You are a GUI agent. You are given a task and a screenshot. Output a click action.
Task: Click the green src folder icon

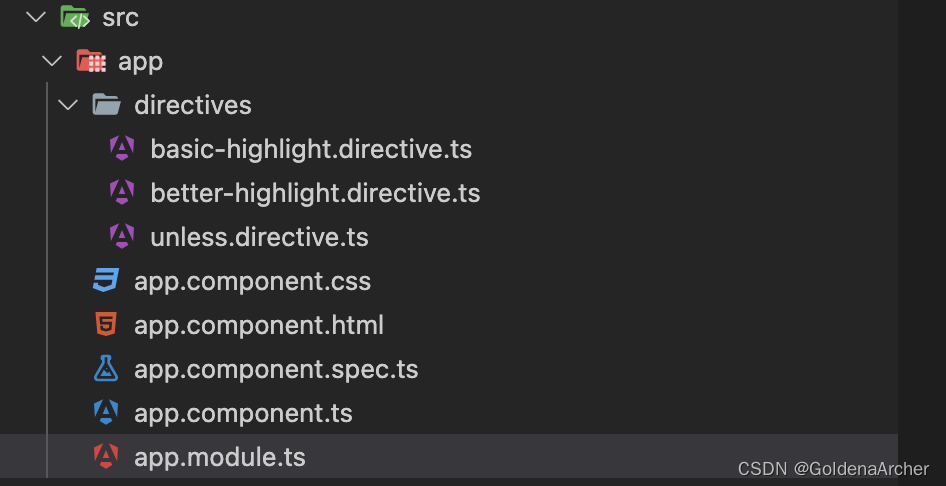tap(74, 17)
